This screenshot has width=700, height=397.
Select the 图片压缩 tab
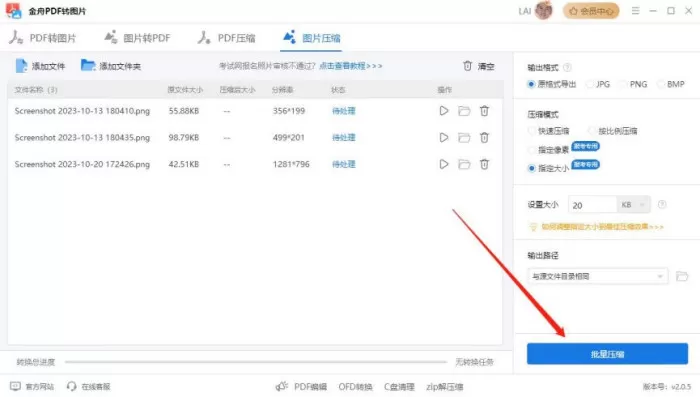click(312, 38)
